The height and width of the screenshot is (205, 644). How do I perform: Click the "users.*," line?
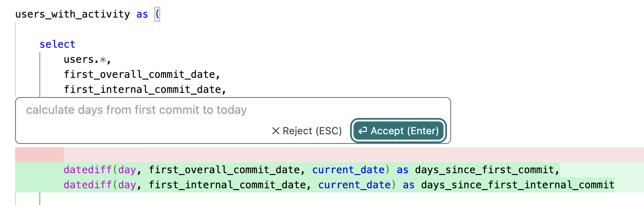(87, 59)
